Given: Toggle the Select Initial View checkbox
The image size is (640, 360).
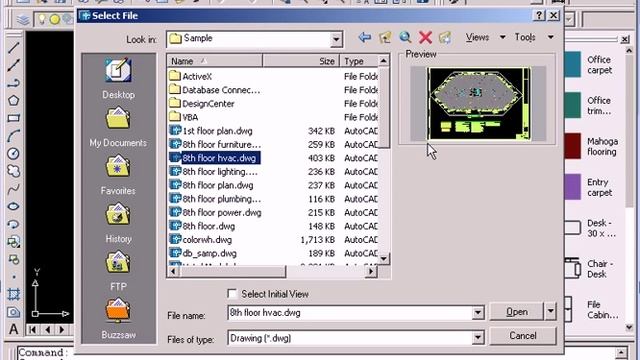Looking at the screenshot, I should click(232, 294).
